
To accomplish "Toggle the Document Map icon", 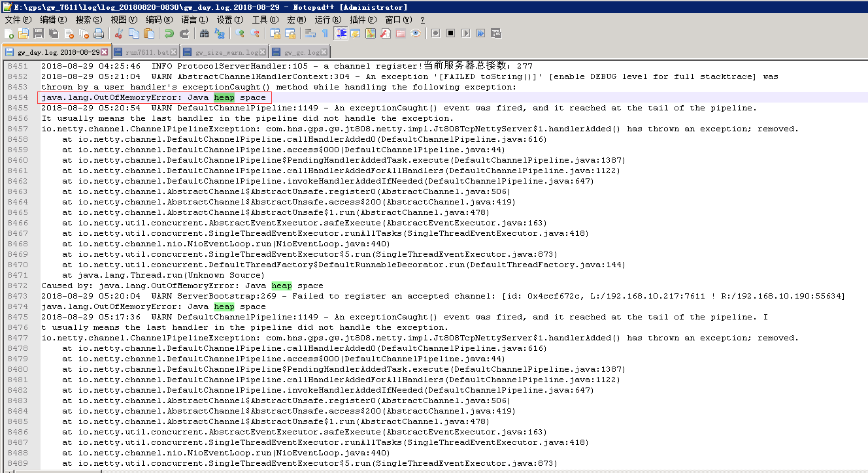I will pos(370,33).
